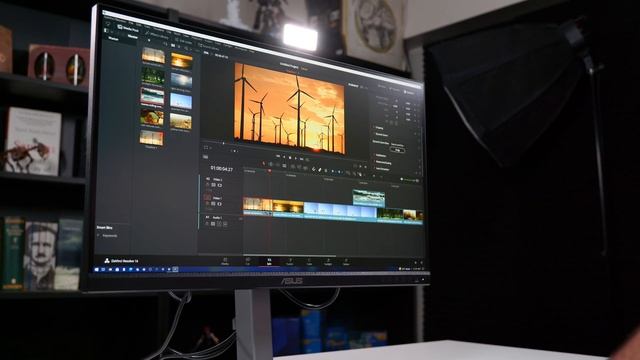Expand the Keywords smart bin
Viewport: 640px width, 360px height.
click(x=98, y=236)
